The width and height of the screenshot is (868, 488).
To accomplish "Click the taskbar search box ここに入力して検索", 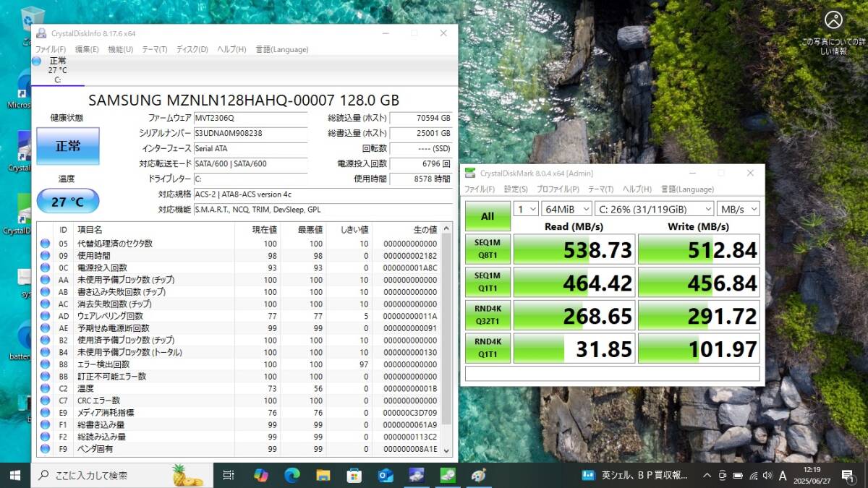I will click(x=122, y=475).
